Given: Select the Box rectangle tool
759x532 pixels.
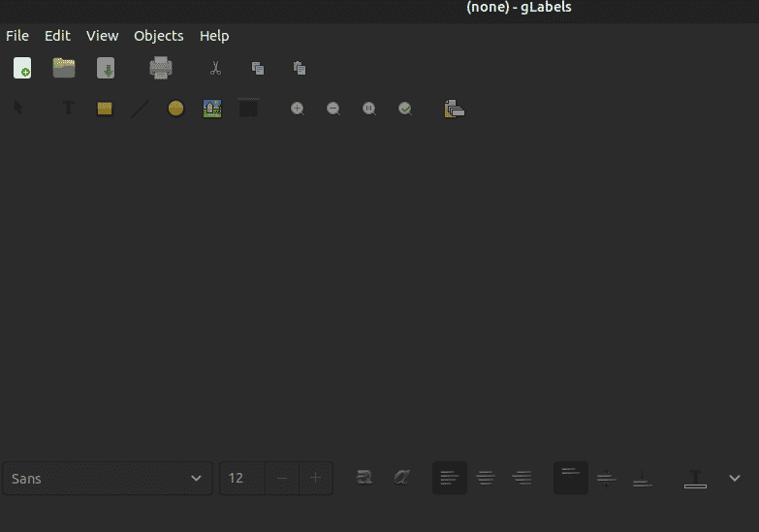Looking at the screenshot, I should [x=105, y=109].
